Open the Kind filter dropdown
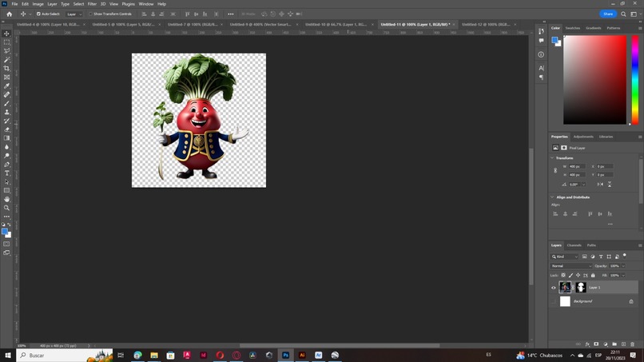This screenshot has height=362, width=644. click(x=565, y=257)
